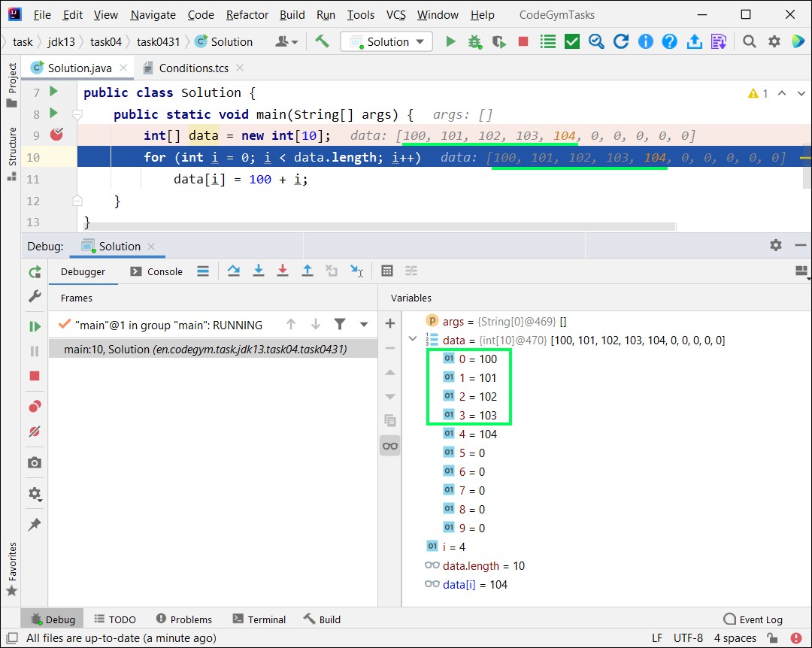Open line separator LF selector in status bar
This screenshot has height=648, width=812.
click(656, 637)
